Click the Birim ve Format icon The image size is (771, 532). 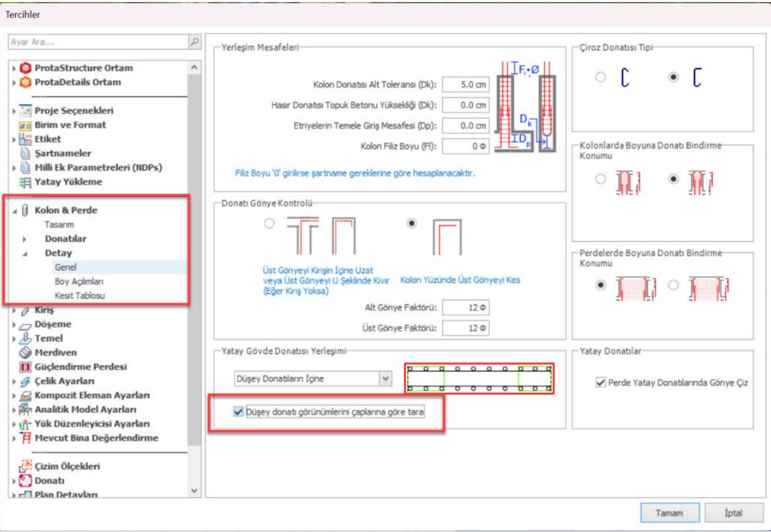pyautogui.click(x=25, y=125)
